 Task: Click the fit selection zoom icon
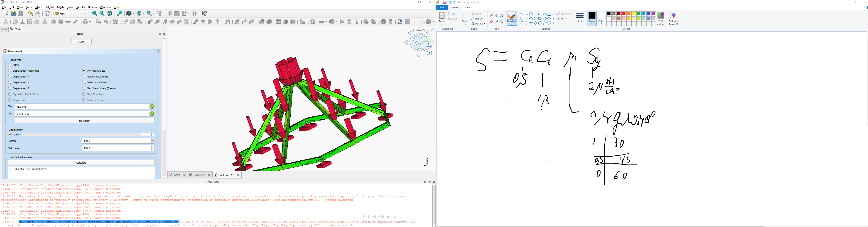[102, 13]
